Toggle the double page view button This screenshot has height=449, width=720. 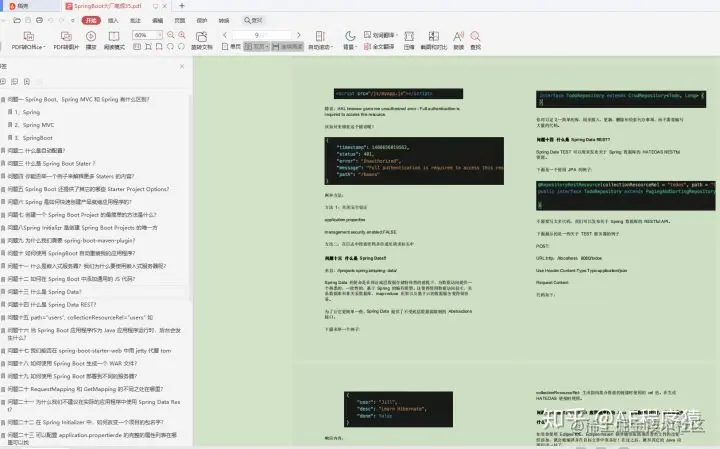256,47
